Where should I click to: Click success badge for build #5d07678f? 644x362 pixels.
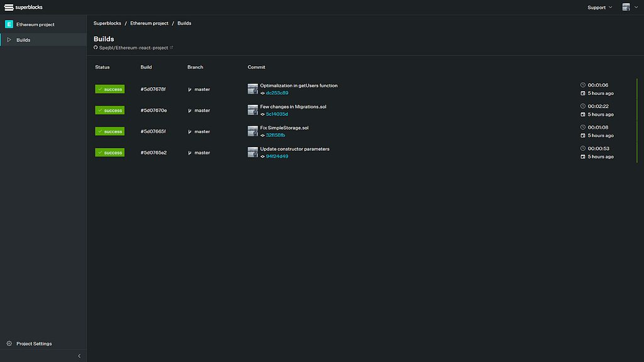click(109, 89)
